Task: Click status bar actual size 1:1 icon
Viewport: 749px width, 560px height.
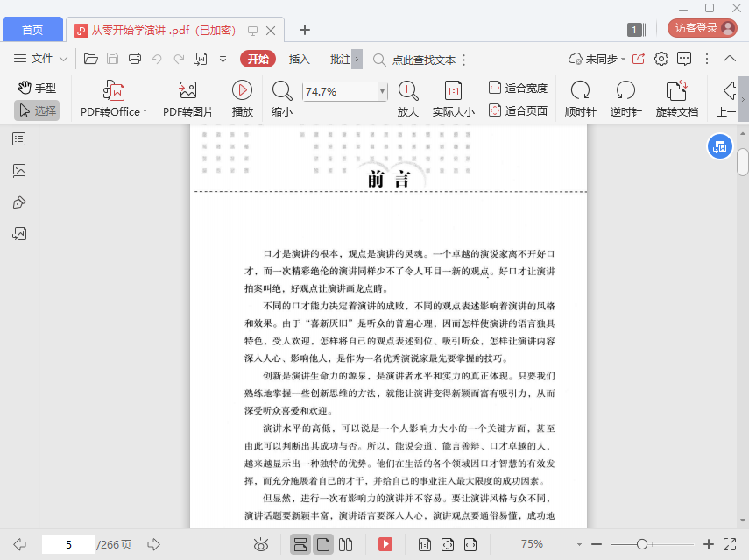Action: click(425, 545)
